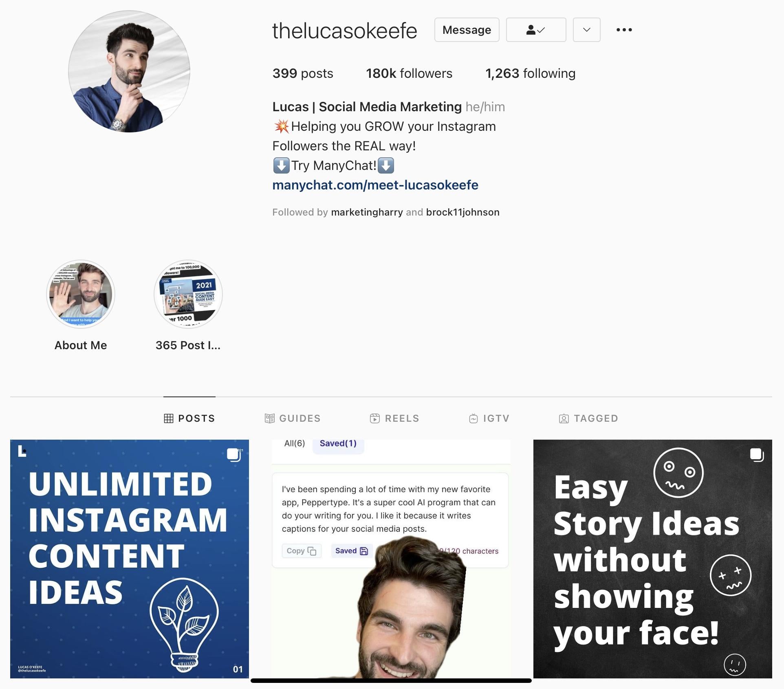The width and height of the screenshot is (784, 689).
Task: Click the Message button
Action: 467,30
